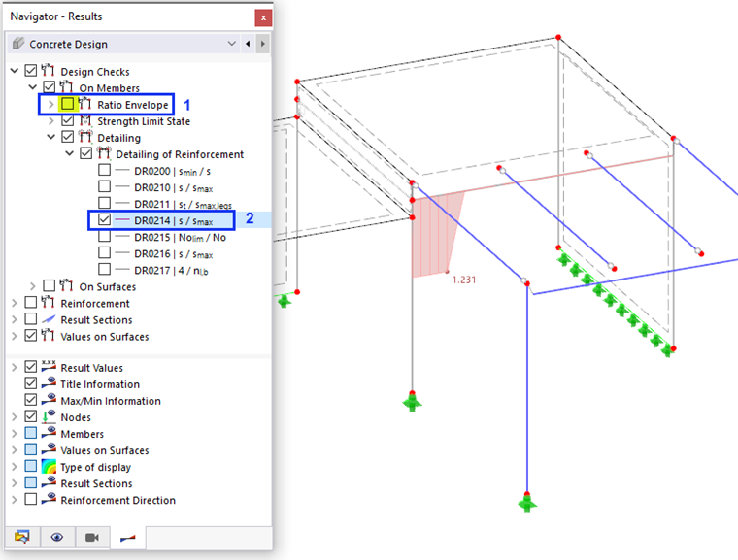Expand the Type of display node
Screen dimensions: 738x560
[x=15, y=467]
